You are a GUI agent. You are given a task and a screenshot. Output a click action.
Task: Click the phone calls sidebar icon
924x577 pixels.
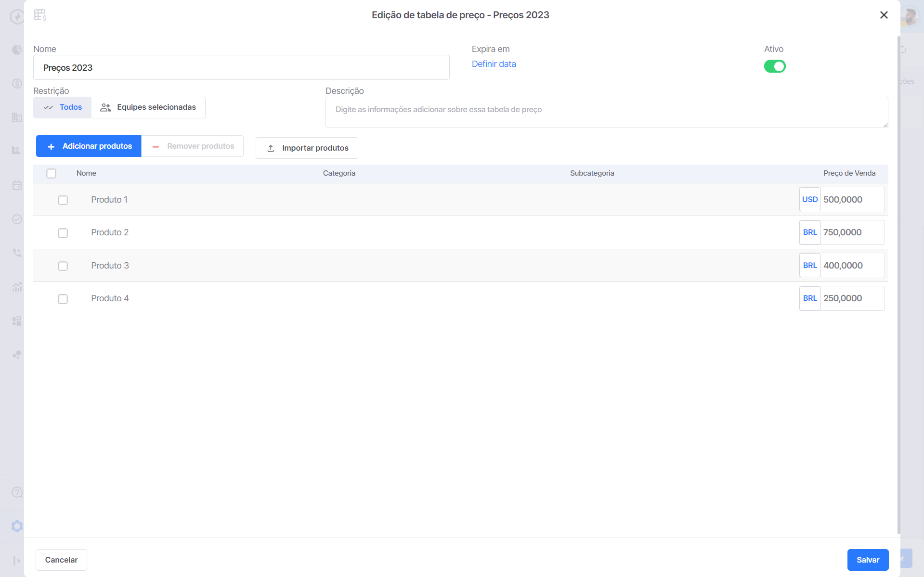[17, 253]
